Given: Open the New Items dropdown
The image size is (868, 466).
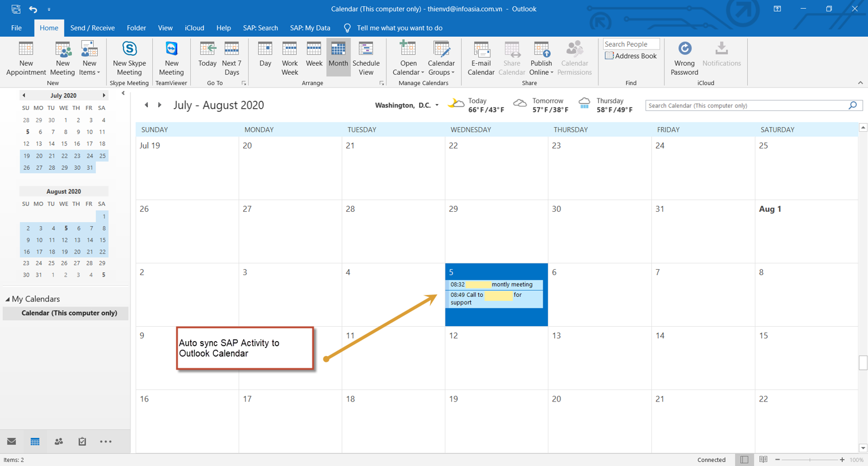Looking at the screenshot, I should coord(89,59).
